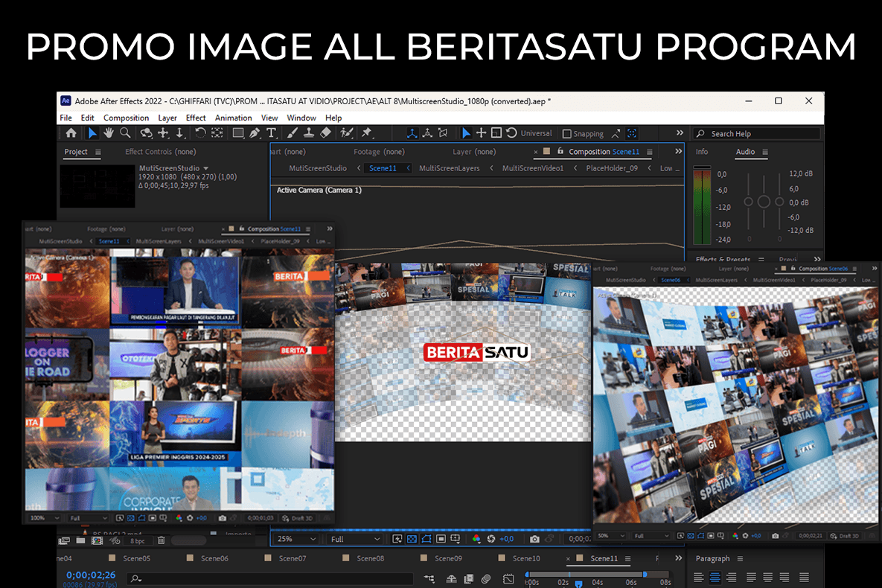Viewport: 882px width, 588px height.
Task: Adjust the center audio level slider knob
Action: (764, 202)
